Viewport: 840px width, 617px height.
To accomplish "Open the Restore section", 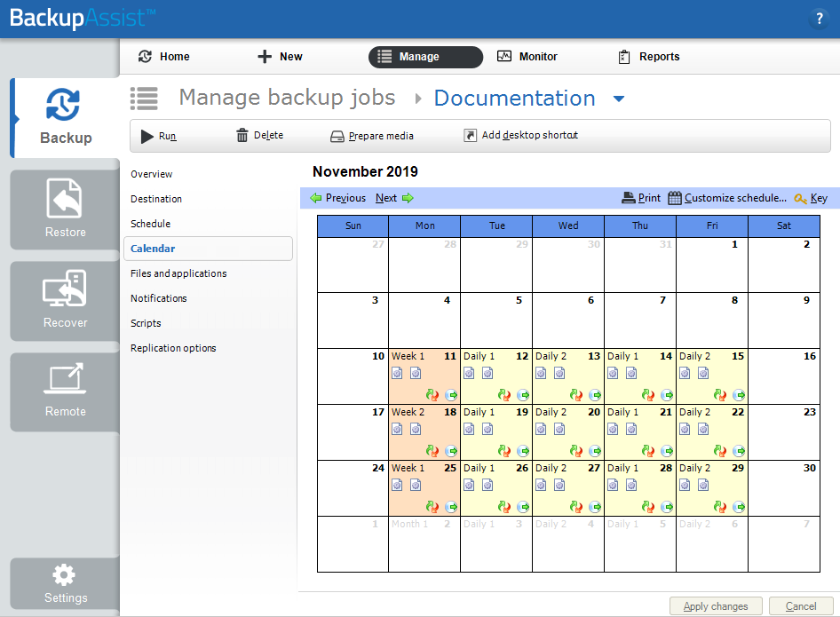I will 65,210.
